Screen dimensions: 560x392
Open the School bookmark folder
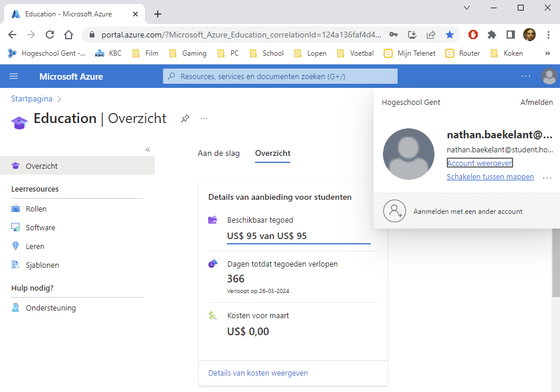pos(267,53)
